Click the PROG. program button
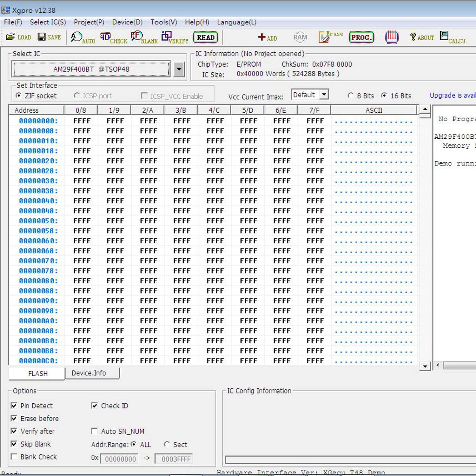Viewport: 476px width, 476px height. point(361,37)
